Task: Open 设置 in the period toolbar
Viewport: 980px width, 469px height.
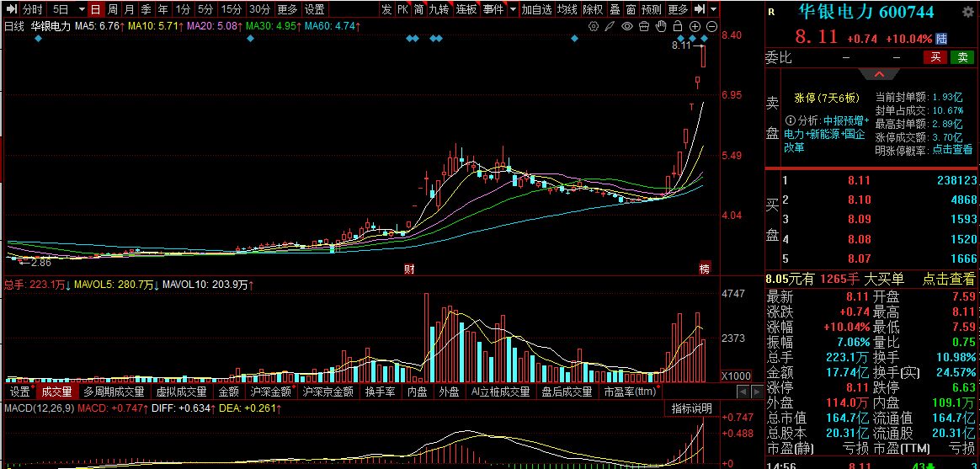Action: pyautogui.click(x=314, y=9)
